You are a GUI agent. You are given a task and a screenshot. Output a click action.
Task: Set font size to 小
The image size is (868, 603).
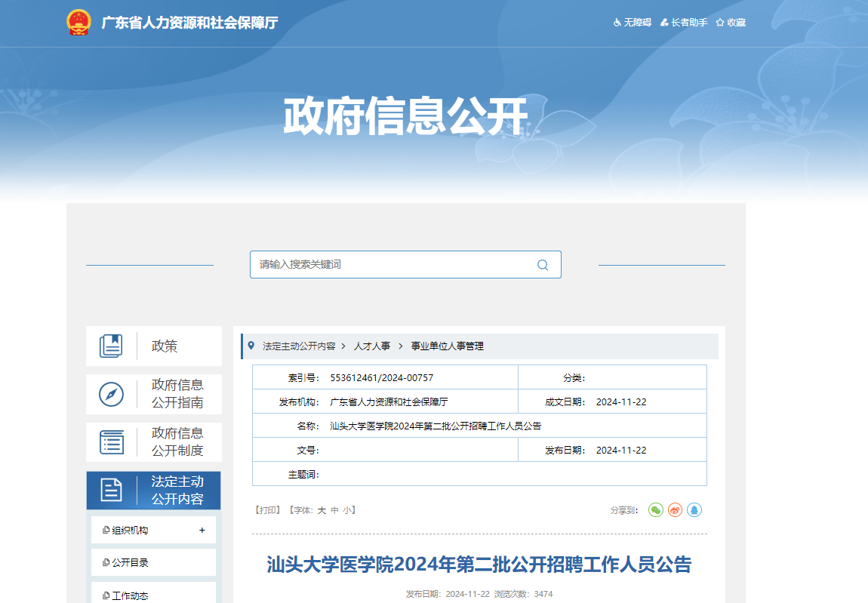point(346,510)
